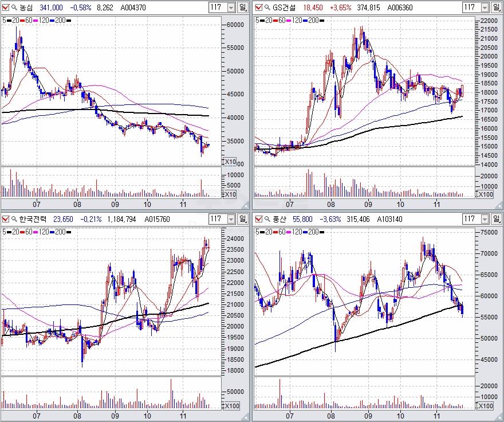Viewport: 504px width, 422px height.
Task: Click the X100 scale box on GS건설 volume axis
Action: click(x=486, y=195)
